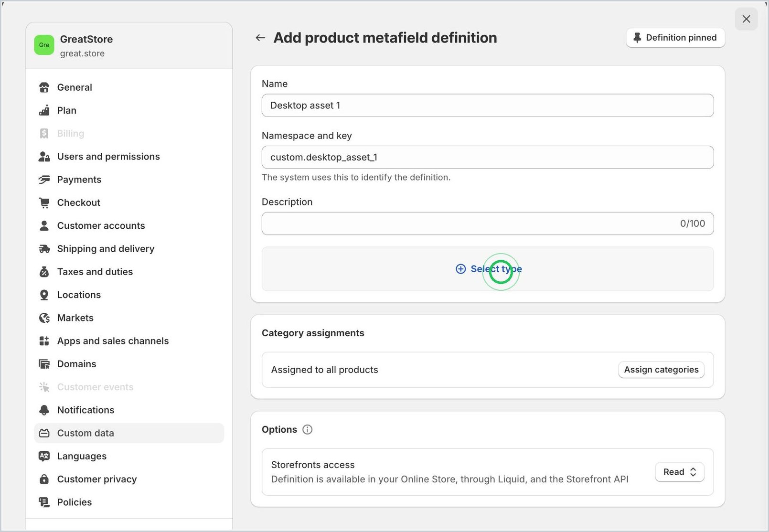The height and width of the screenshot is (532, 769).
Task: Click the empty Description field
Action: click(x=488, y=223)
